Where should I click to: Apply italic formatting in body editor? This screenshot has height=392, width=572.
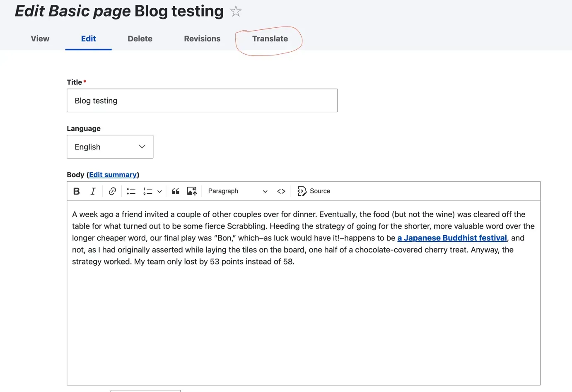pyautogui.click(x=93, y=191)
